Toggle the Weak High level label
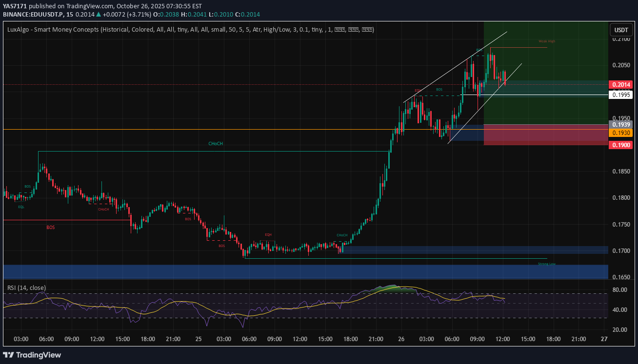 [546, 41]
